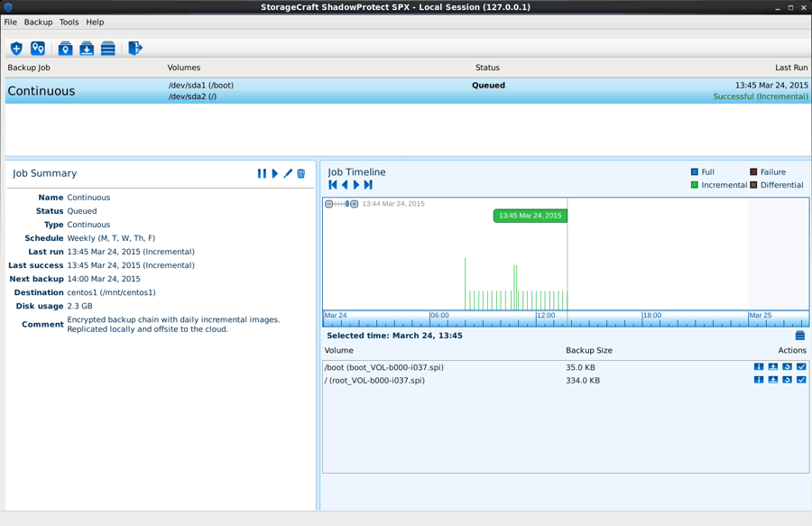The image size is (812, 526).
Task: Delete the job using the trash icon
Action: tap(301, 173)
